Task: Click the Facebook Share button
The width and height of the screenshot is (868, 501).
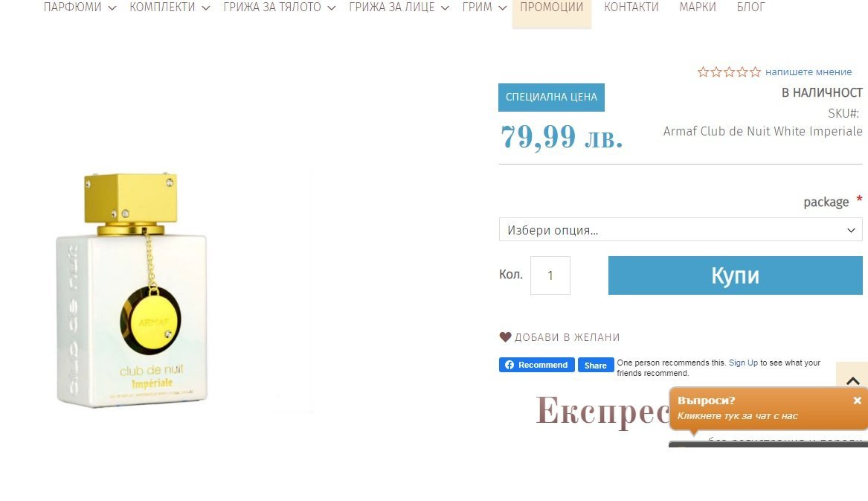Action: click(596, 366)
